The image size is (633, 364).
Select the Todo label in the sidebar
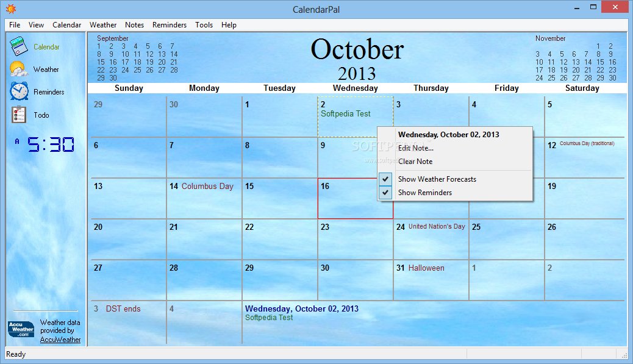click(41, 115)
